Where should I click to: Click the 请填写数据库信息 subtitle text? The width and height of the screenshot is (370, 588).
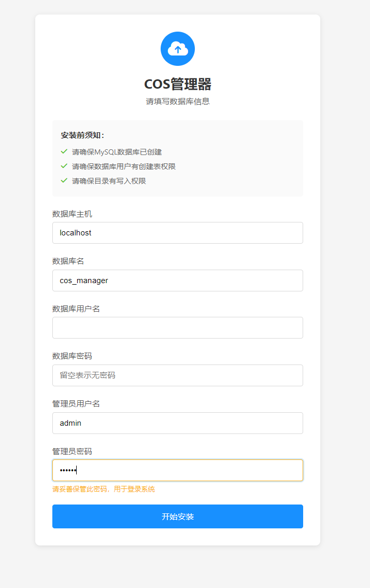[x=178, y=102]
